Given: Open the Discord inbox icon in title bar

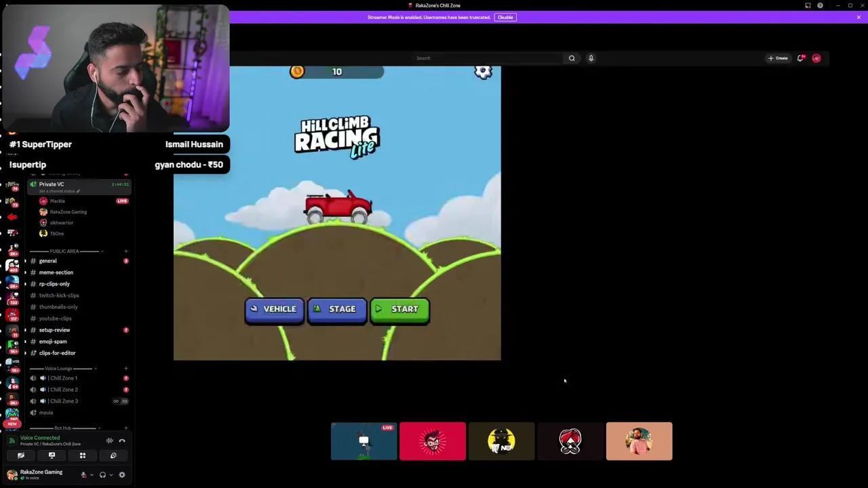Looking at the screenshot, I should coord(808,5).
